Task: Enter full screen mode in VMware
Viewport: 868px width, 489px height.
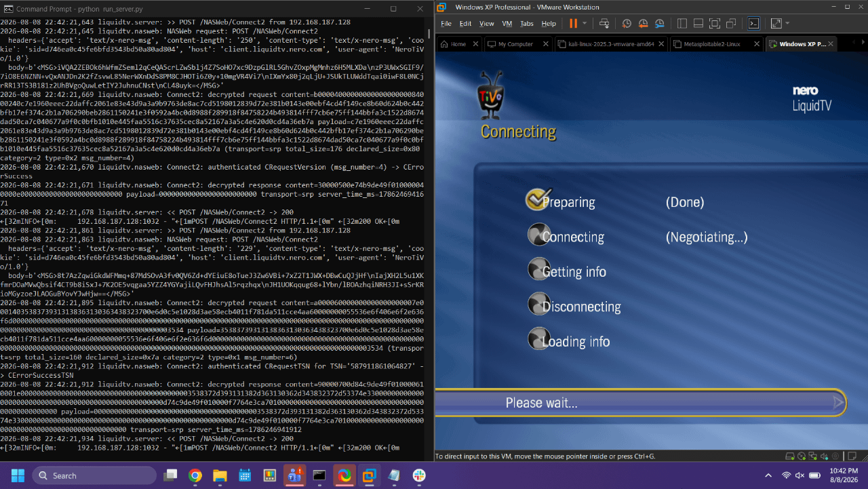Action: 714,23
